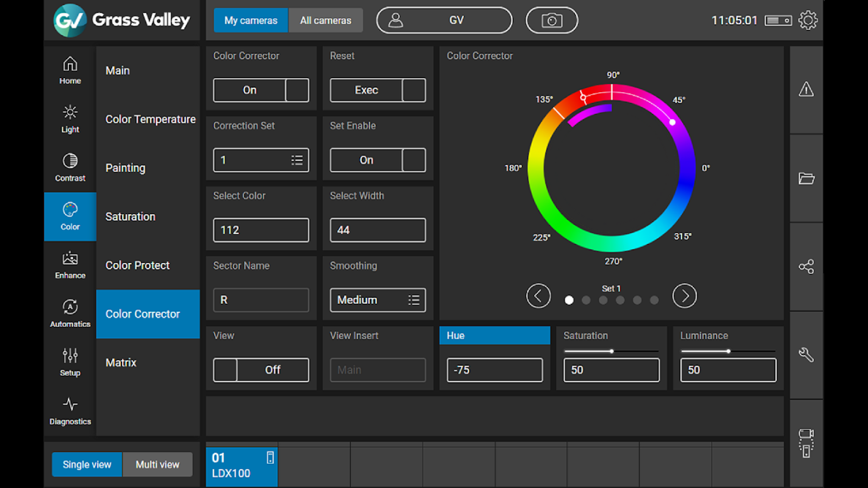Open the warning alerts triangle icon
This screenshot has height=488, width=868.
tap(806, 90)
